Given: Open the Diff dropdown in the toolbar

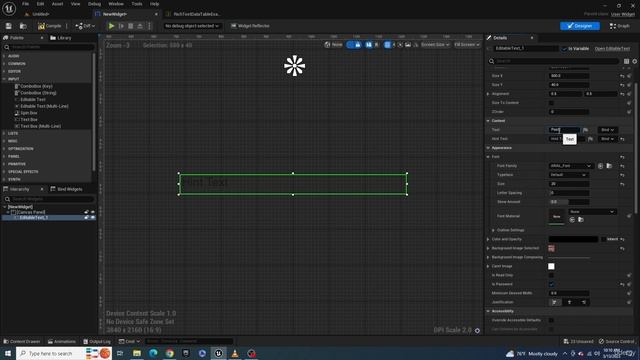Looking at the screenshot, I should [x=85, y=26].
